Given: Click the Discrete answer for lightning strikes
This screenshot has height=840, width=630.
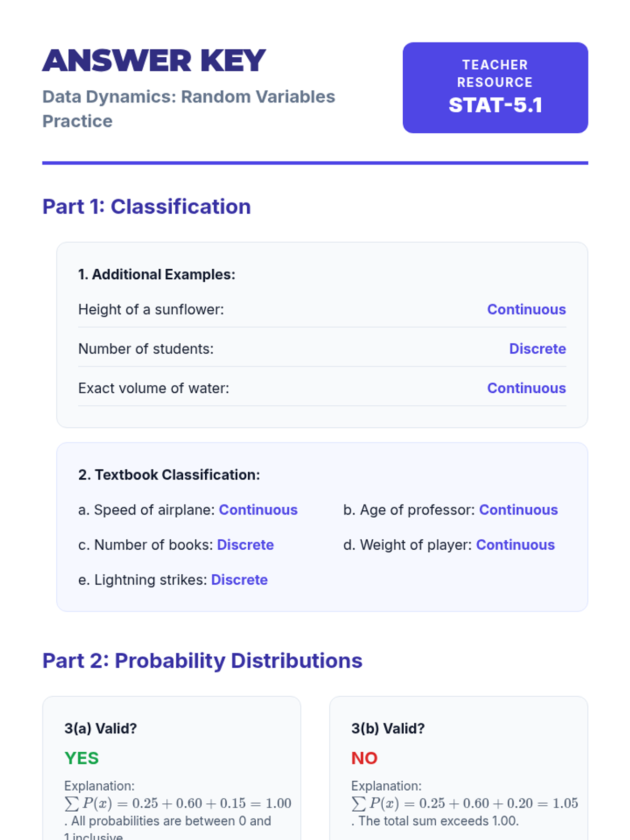Looking at the screenshot, I should pos(239,580).
